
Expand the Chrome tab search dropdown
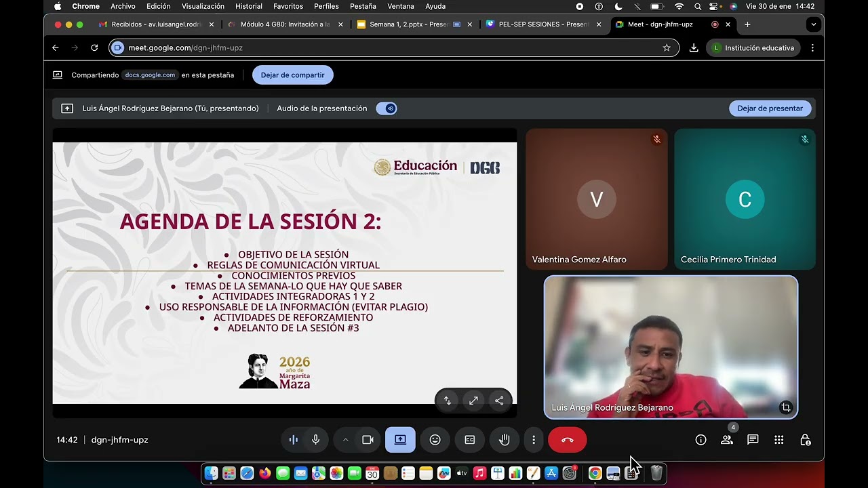coord(813,24)
